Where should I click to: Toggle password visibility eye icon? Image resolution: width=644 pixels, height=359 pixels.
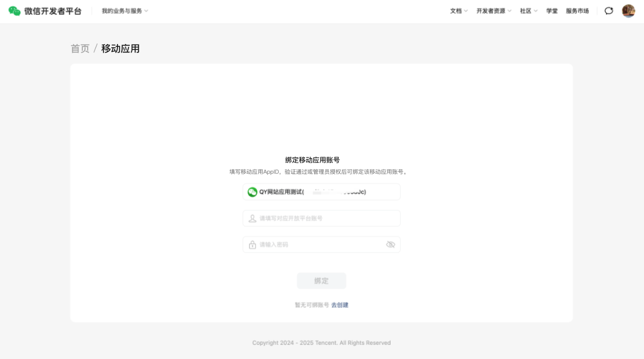coord(390,245)
